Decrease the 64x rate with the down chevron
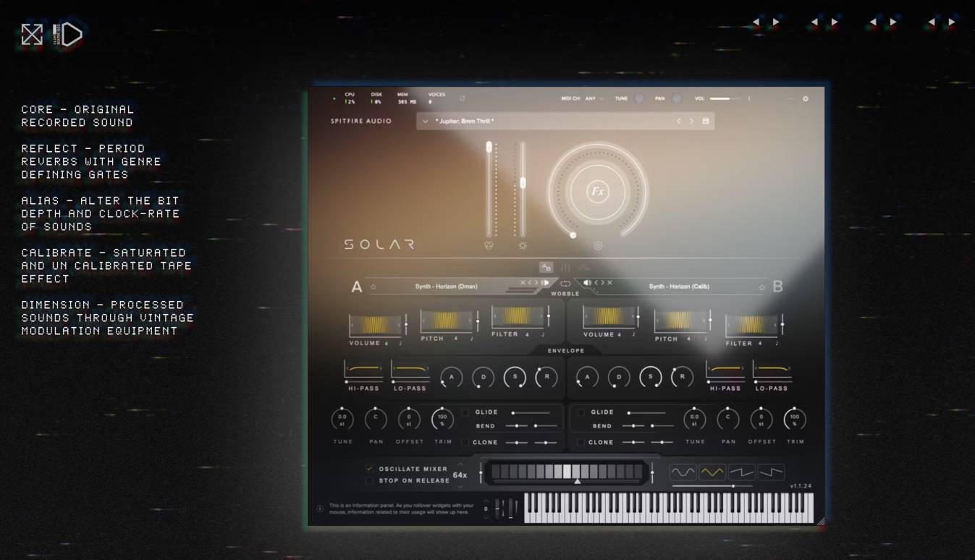 click(x=460, y=487)
